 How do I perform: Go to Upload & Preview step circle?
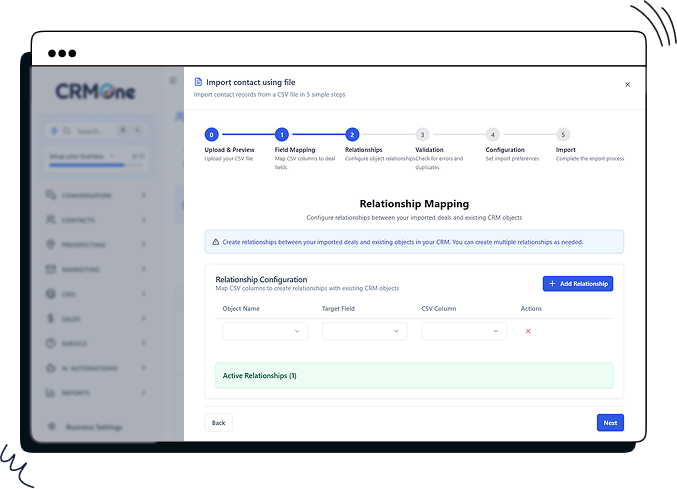point(211,134)
